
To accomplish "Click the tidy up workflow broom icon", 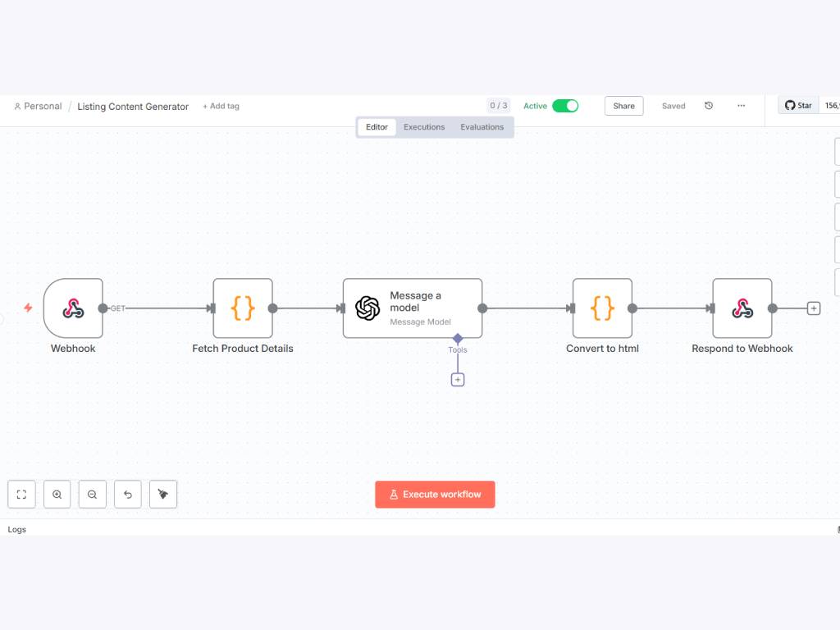I will click(163, 495).
